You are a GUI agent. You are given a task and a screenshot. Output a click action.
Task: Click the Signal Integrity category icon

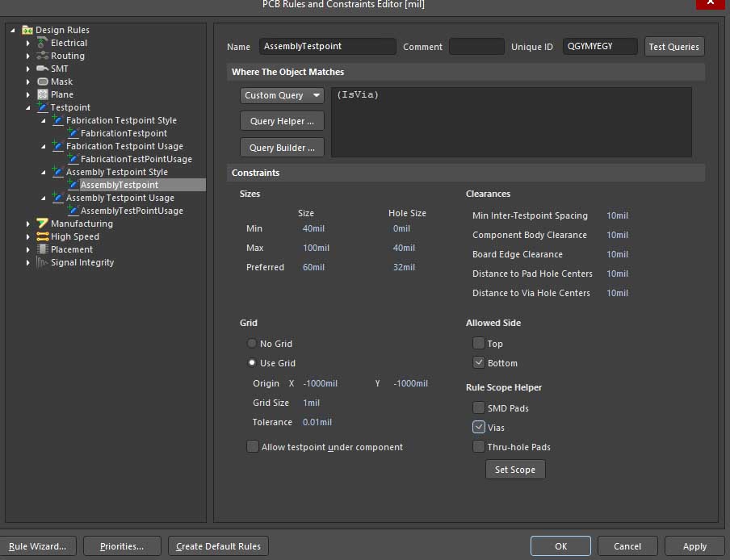pyautogui.click(x=43, y=262)
